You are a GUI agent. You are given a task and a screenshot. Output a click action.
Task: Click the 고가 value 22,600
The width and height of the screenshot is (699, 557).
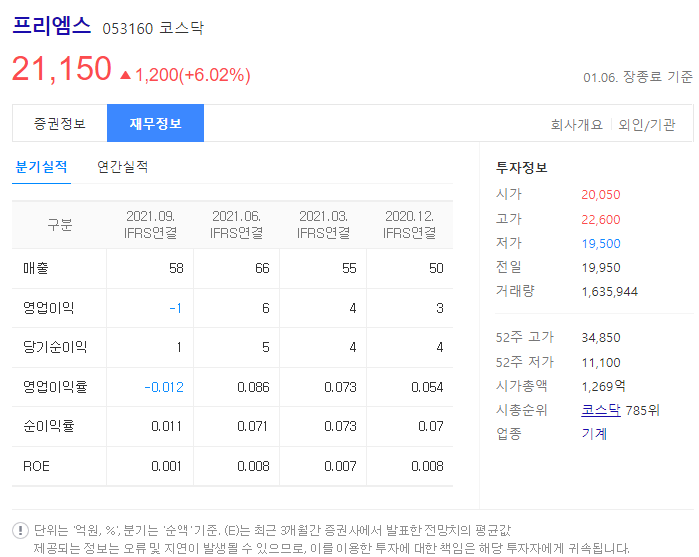point(600,220)
